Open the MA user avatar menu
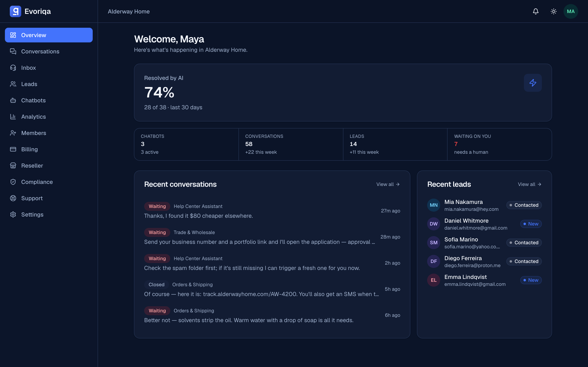This screenshot has height=367, width=588. [570, 11]
